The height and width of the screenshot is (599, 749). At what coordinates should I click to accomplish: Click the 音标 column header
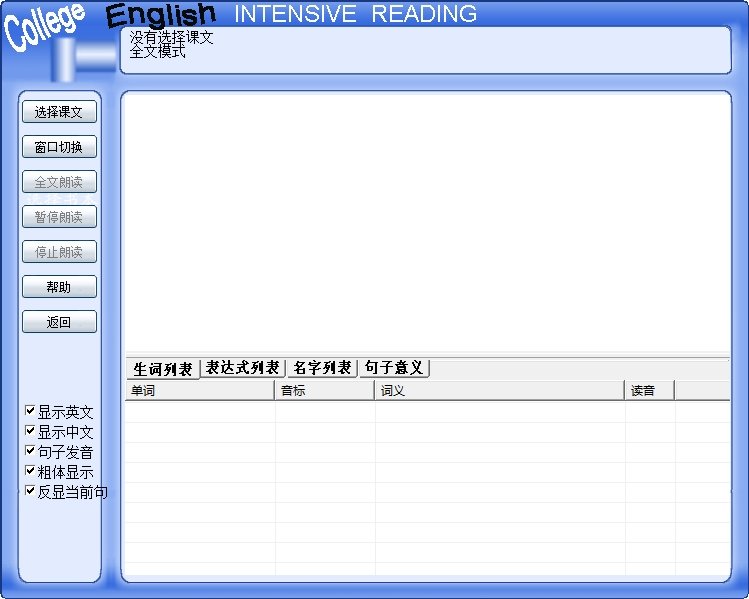324,391
